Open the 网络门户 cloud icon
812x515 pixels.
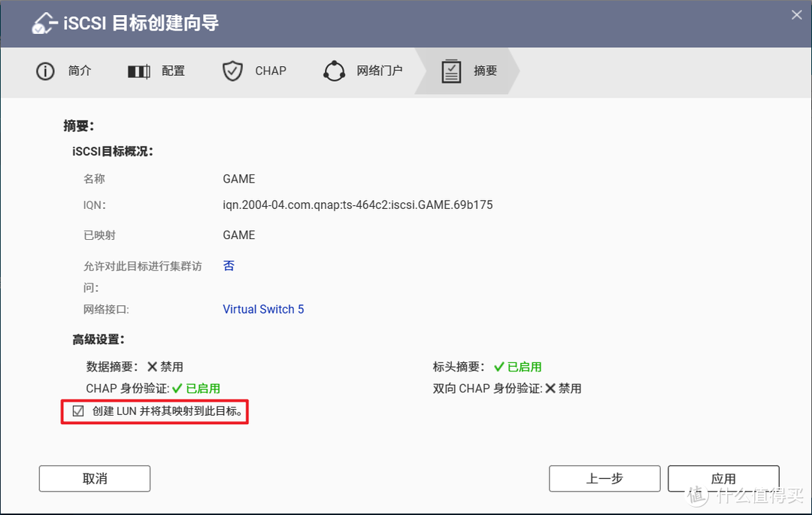(334, 71)
